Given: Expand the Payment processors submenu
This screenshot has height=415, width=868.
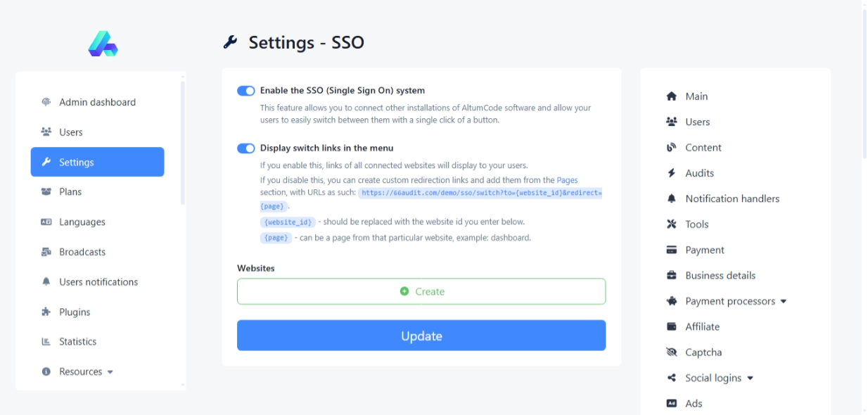Looking at the screenshot, I should 736,301.
